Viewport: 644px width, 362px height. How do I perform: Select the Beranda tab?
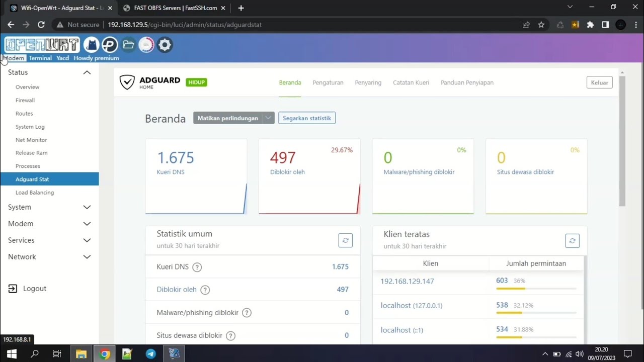[290, 82]
